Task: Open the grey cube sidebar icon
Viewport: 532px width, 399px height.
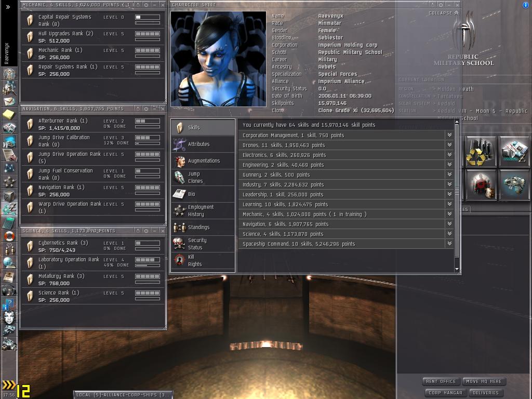Action: point(9,195)
